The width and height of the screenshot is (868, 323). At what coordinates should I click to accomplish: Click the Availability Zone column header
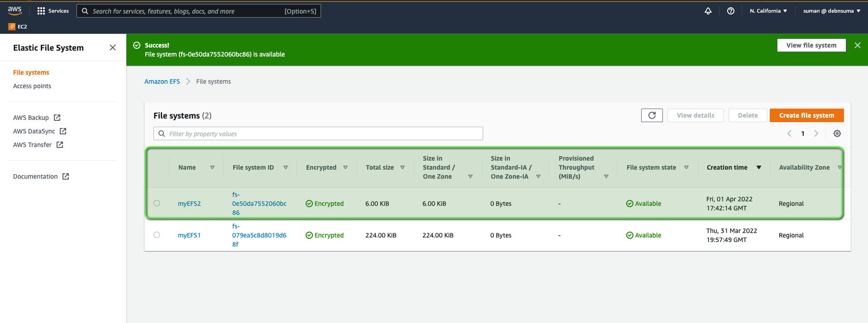(805, 167)
